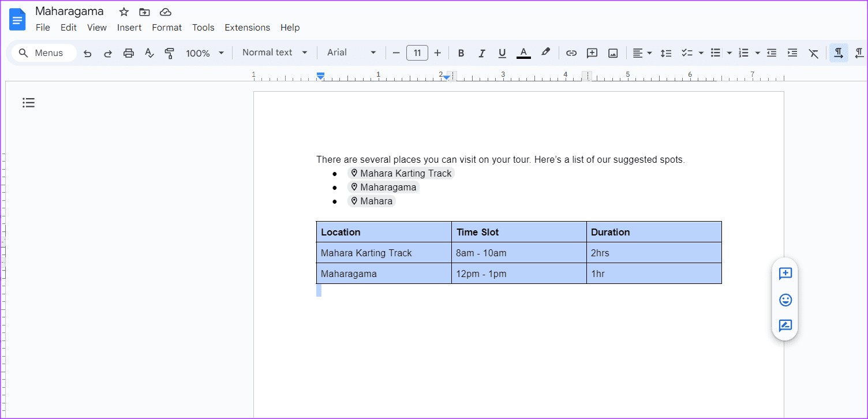Image resolution: width=868 pixels, height=419 pixels.
Task: Select the Paint format tool
Action: coord(169,53)
